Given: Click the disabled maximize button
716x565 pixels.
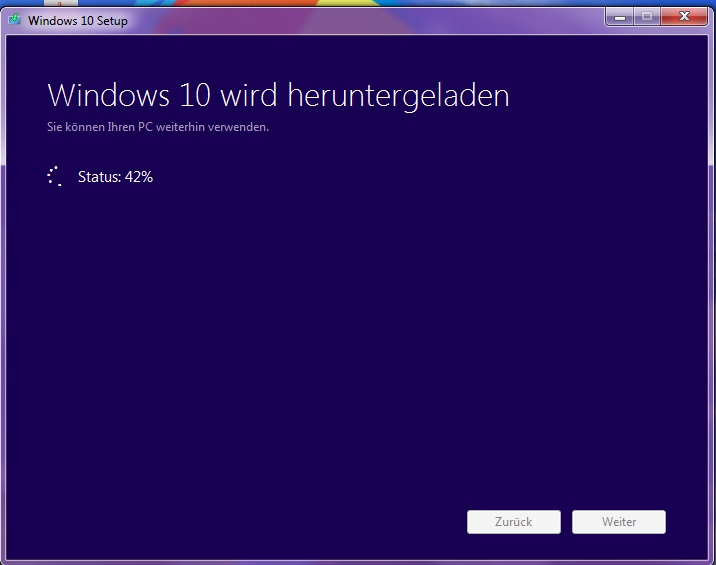Looking at the screenshot, I should coord(647,17).
